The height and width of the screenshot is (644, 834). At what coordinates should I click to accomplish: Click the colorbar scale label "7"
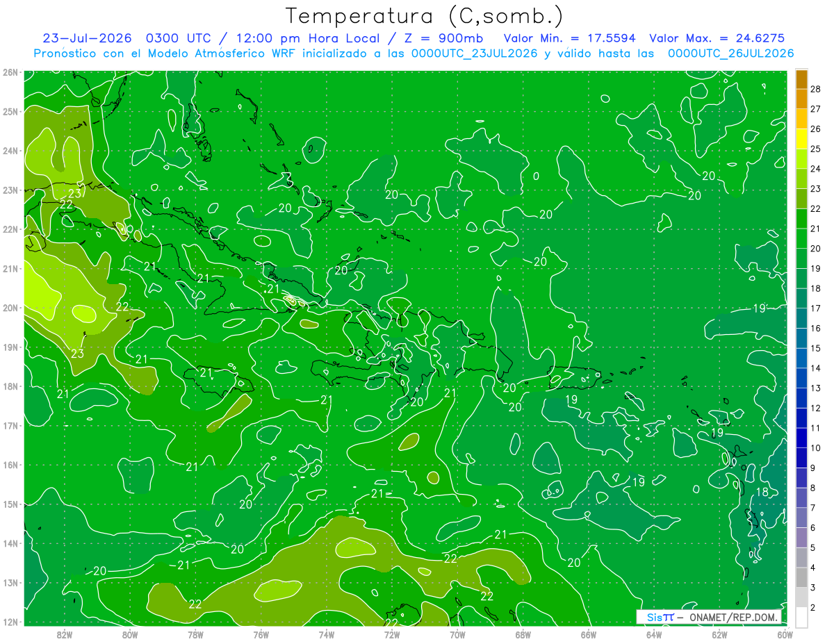[813, 508]
